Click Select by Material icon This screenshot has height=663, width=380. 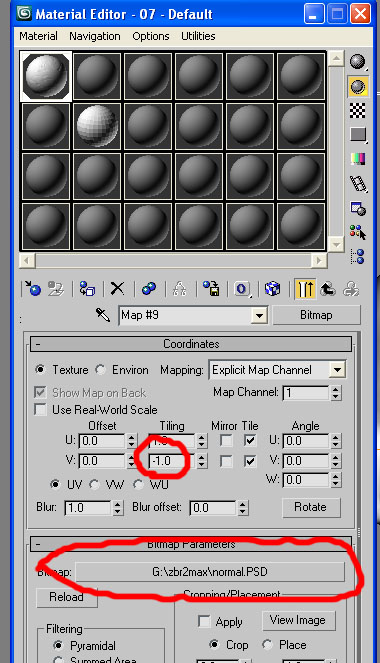[358, 232]
